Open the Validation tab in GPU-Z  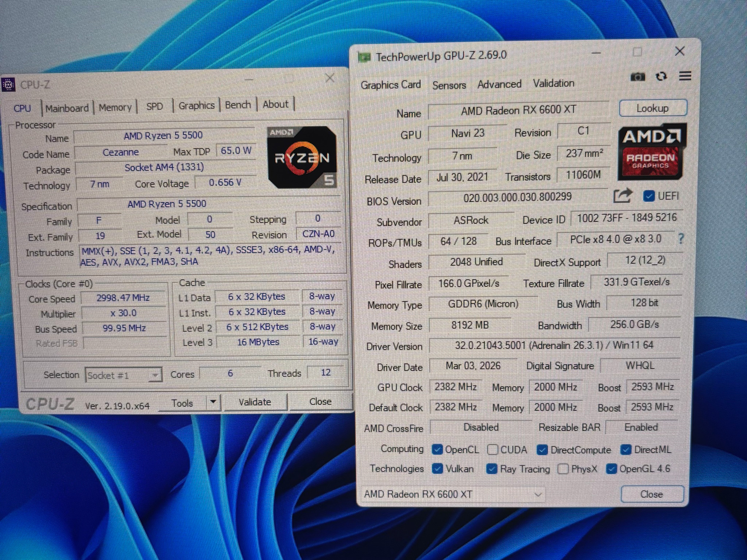[x=554, y=83]
